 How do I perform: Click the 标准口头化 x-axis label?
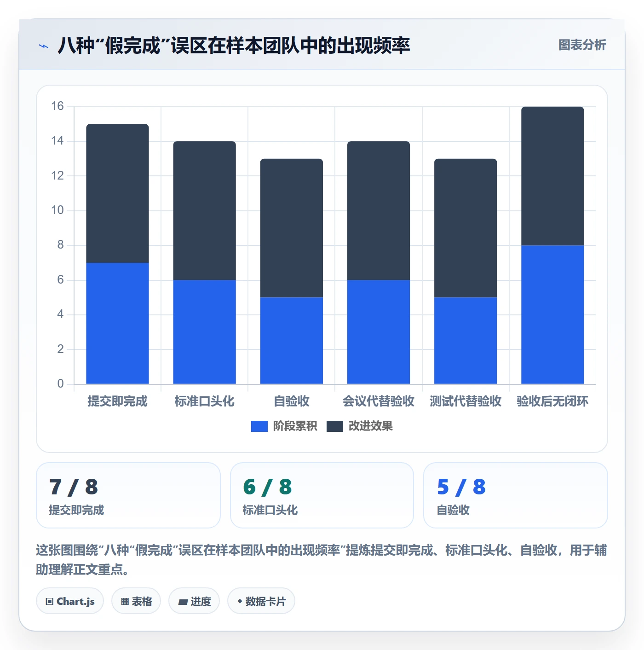coord(204,401)
